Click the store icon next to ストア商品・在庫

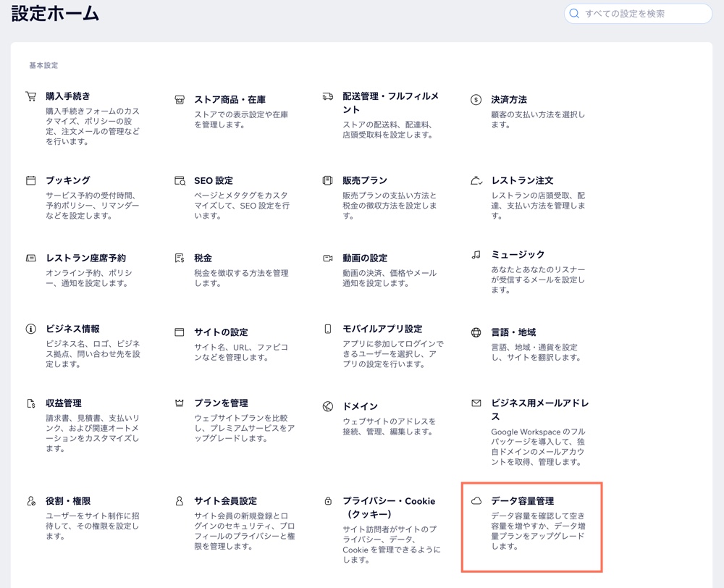180,100
